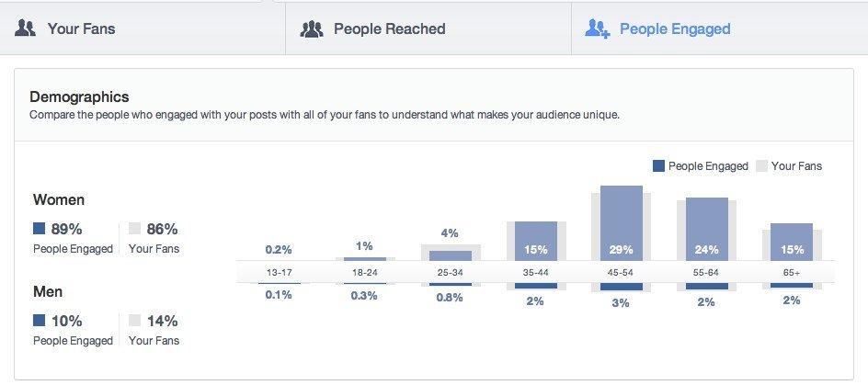Open the People Reached tab
This screenshot has height=385, width=868.
(x=389, y=28)
